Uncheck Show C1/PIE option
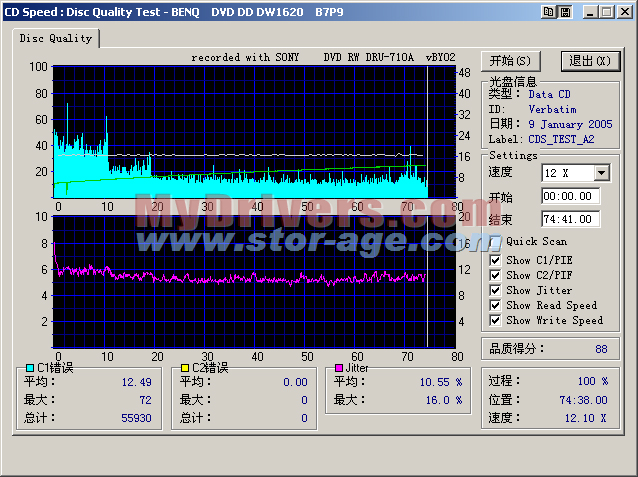Screen dimensions: 638x477 tap(496, 260)
